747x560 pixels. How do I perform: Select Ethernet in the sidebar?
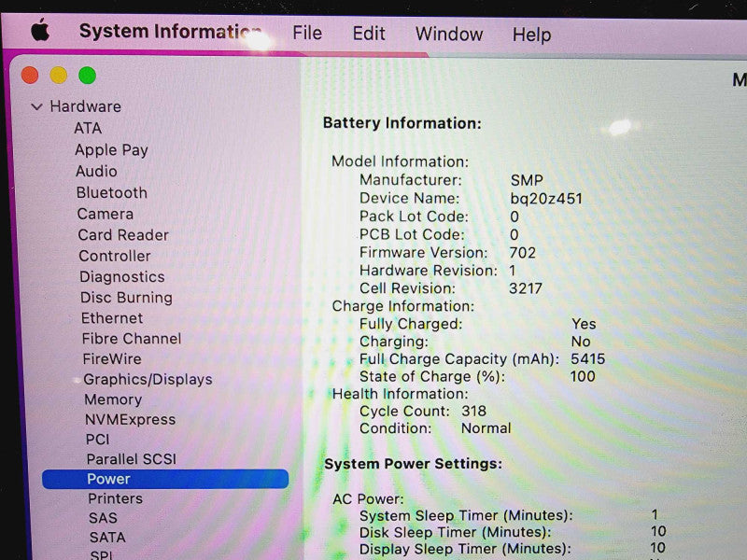pyautogui.click(x=112, y=318)
